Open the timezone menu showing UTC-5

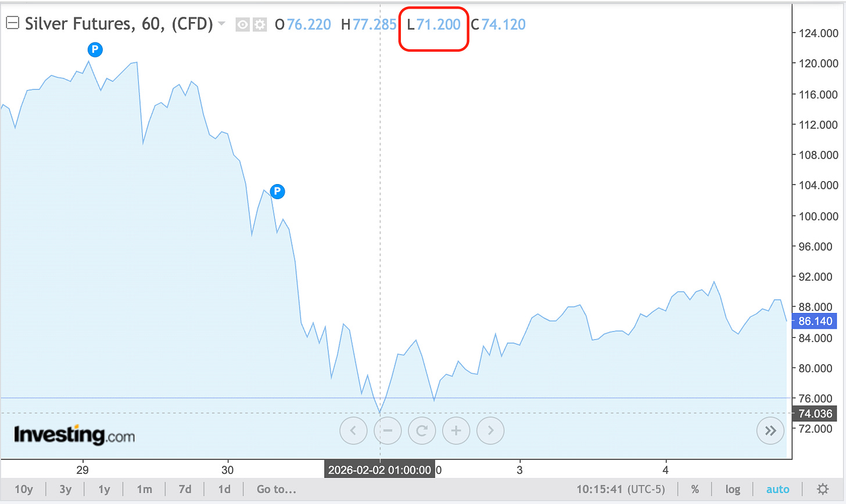(621, 489)
